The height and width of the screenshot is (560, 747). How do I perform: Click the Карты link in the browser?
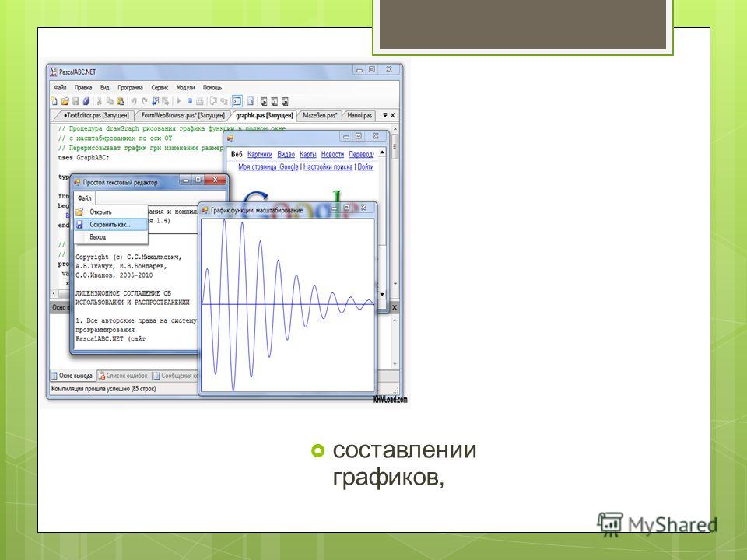[x=308, y=154]
